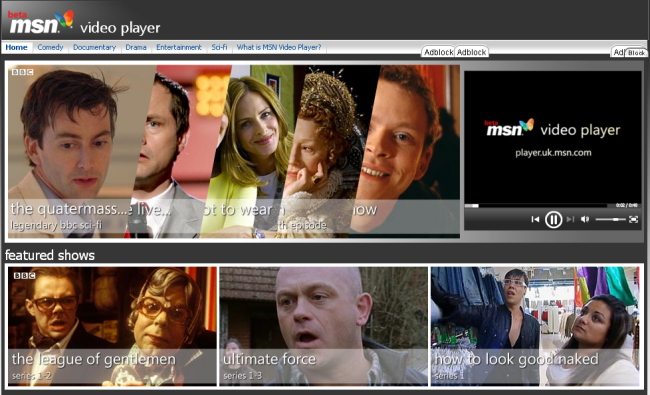650x395 pixels.
Task: Open the Elizabethan queen banner panel
Action: [x=327, y=151]
